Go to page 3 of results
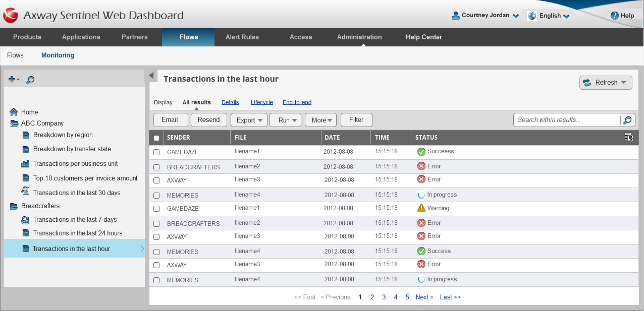This screenshot has height=311, width=644. [384, 297]
